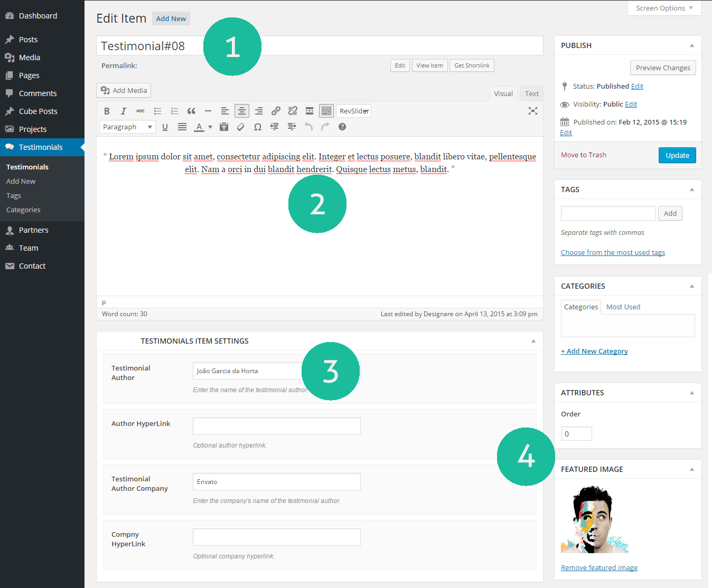Expand the Screen Options panel
Image resolution: width=712 pixels, height=588 pixels.
[x=664, y=8]
